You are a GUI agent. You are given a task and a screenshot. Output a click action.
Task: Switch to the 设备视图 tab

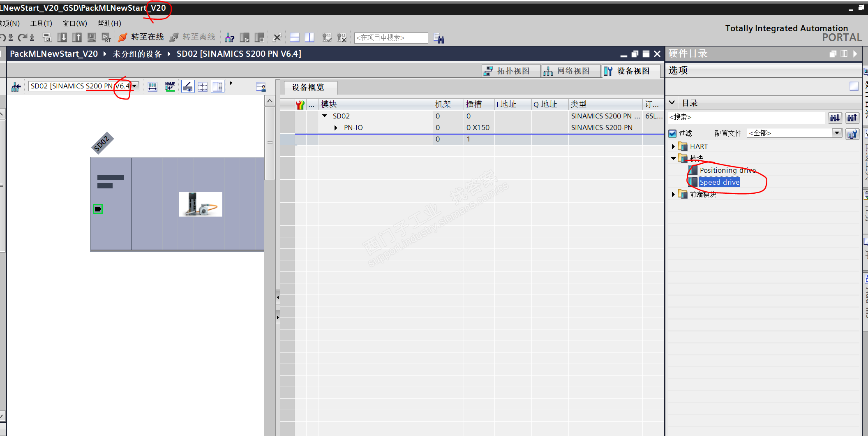(632, 71)
